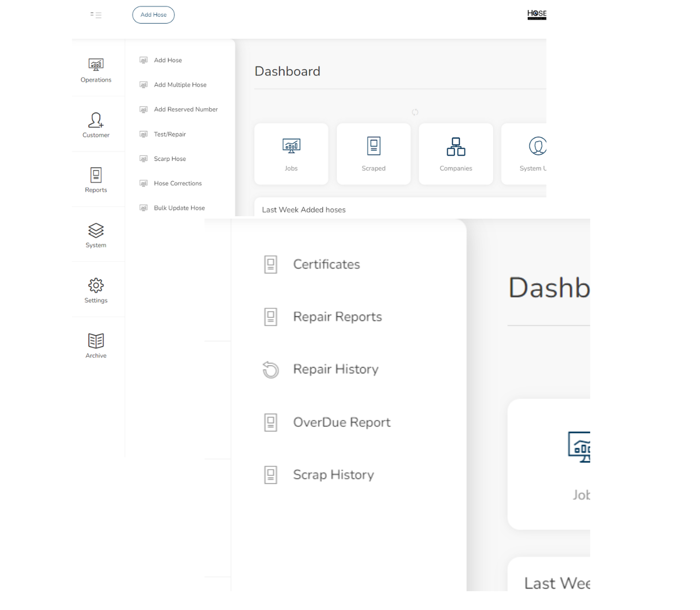Open the Customer sidebar section
Viewport: 700px width, 610px height.
[x=96, y=125]
